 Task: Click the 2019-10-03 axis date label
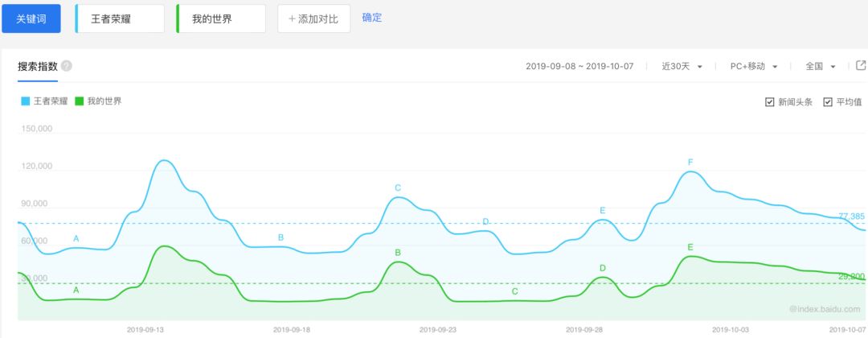[731, 330]
